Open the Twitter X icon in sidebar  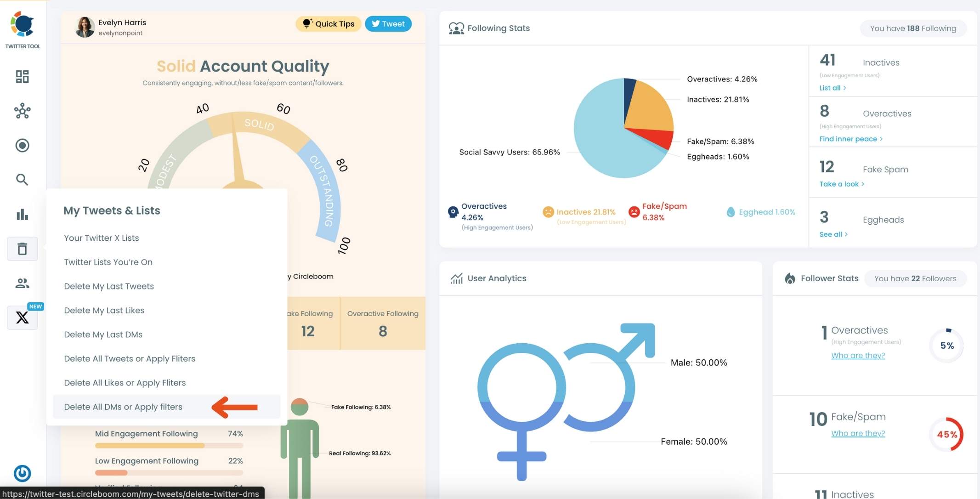click(x=23, y=317)
